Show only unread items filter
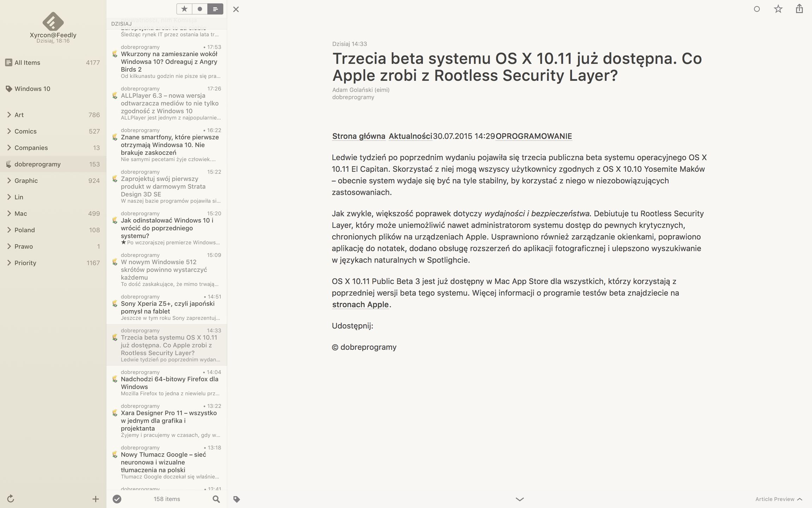This screenshot has width=812, height=508. 200,9
